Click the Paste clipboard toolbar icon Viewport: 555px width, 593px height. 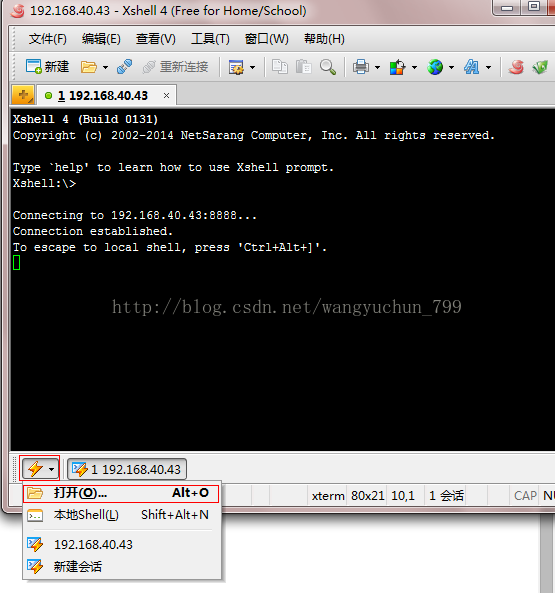coord(303,67)
